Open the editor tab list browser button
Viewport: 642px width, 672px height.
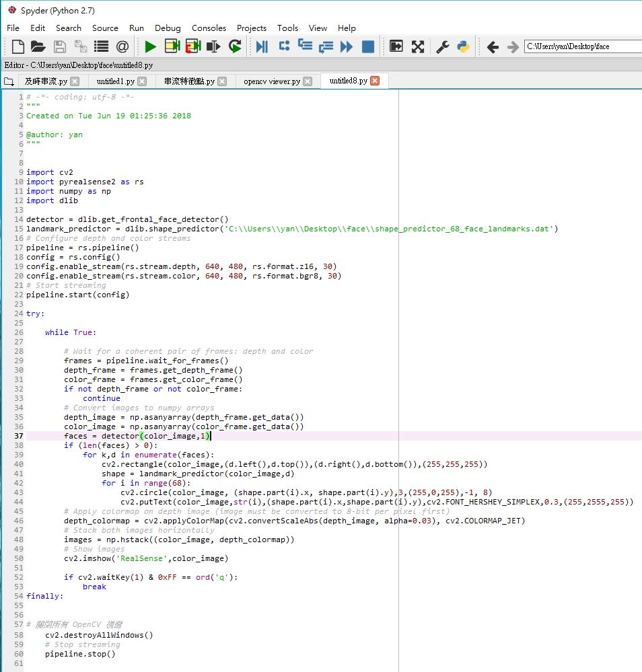click(x=9, y=81)
